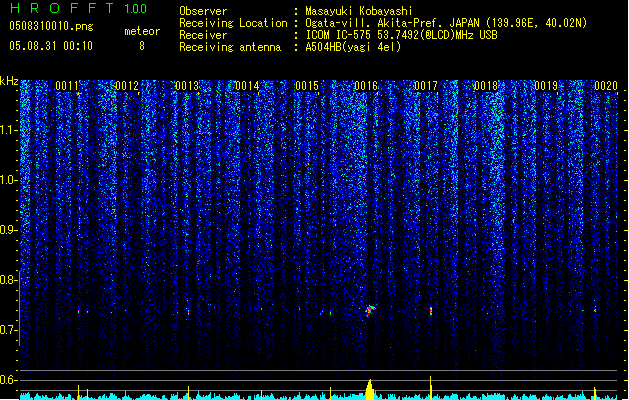Click the HROFFT 1.0.0 title text
This screenshot has height=400, width=629.
pos(78,8)
